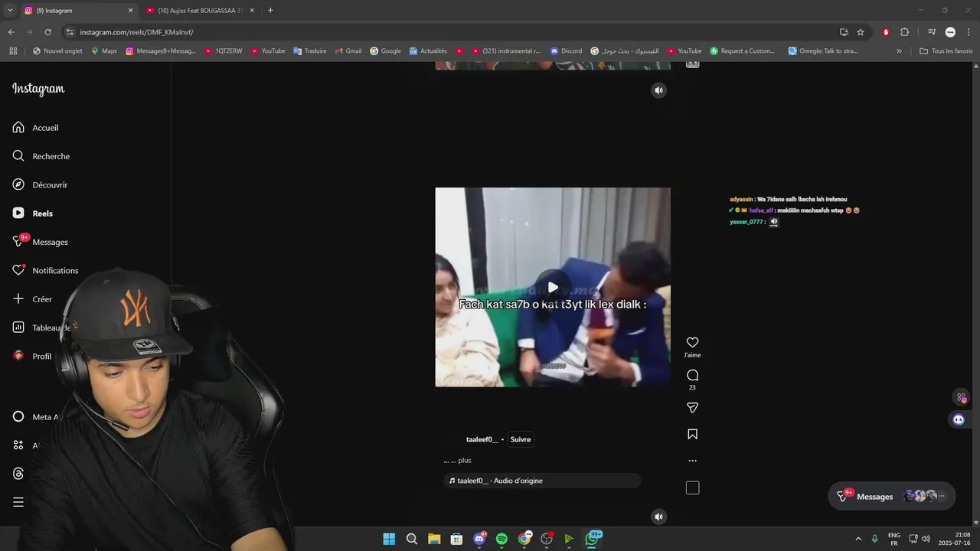Screen dimensions: 980x551
Task: Open the reel's three-dot more options
Action: [692, 461]
